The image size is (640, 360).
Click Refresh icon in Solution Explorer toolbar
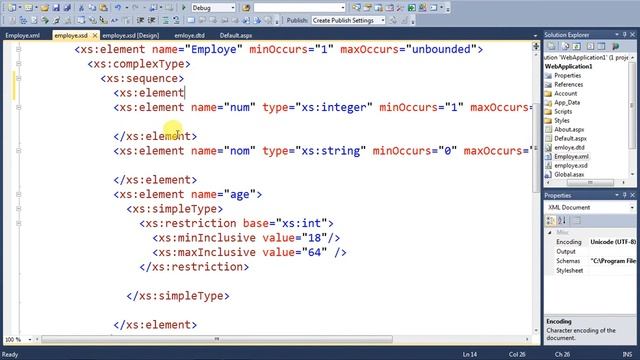coord(576,46)
